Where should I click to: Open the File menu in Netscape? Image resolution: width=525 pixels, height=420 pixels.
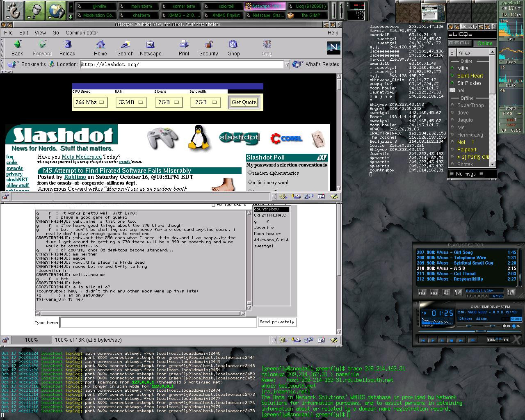click(8, 32)
